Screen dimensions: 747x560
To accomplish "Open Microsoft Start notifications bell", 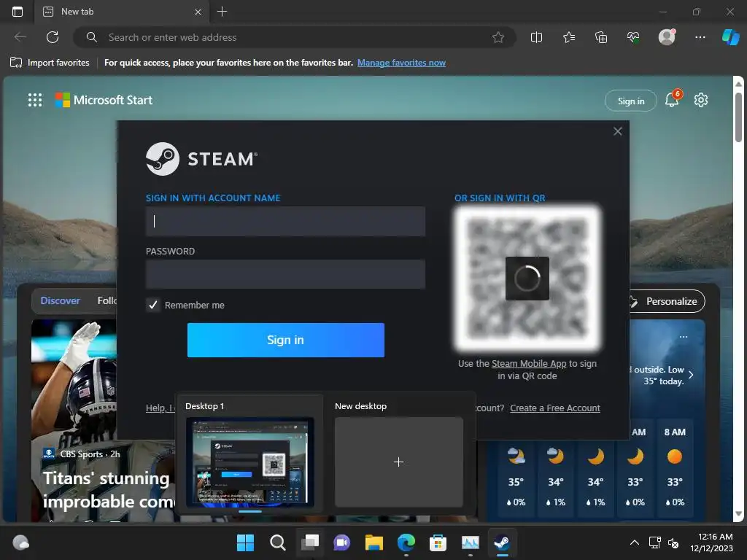I will (672, 100).
